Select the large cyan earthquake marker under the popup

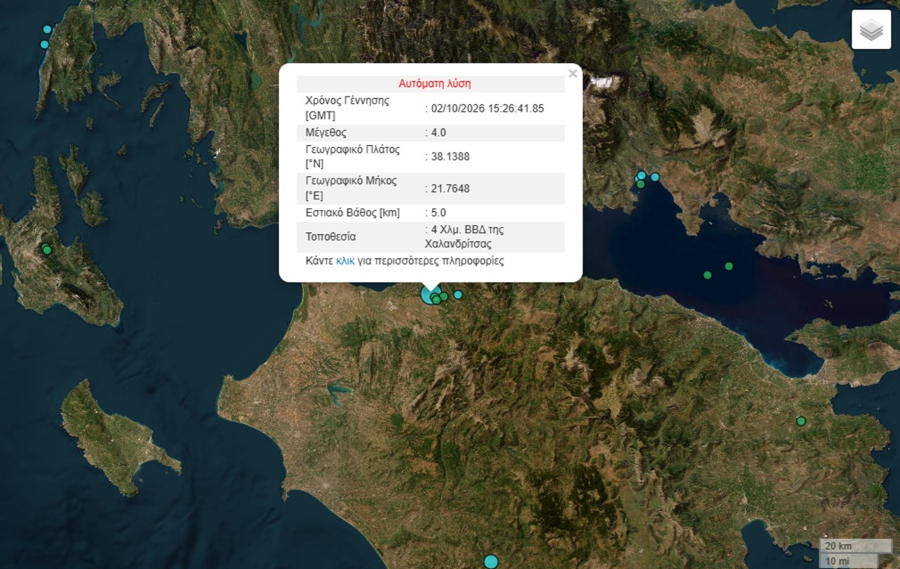[429, 295]
